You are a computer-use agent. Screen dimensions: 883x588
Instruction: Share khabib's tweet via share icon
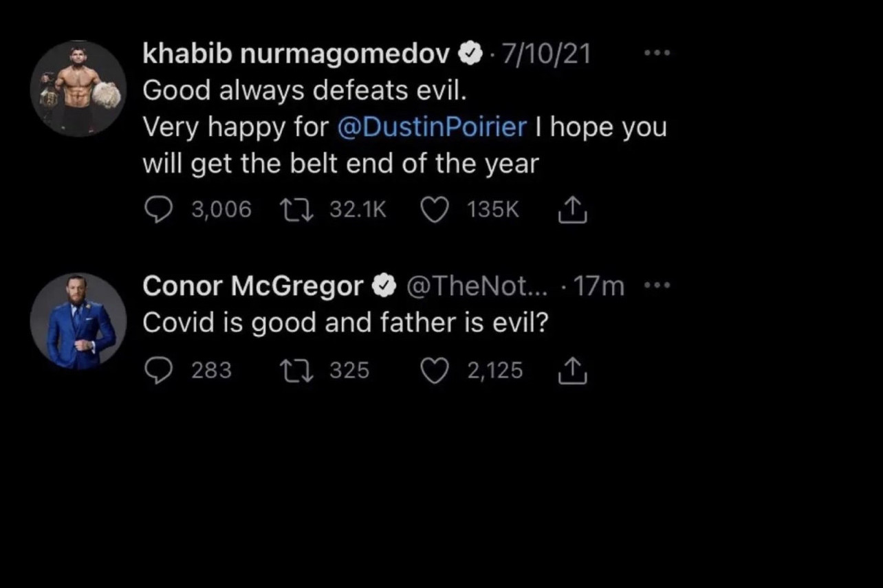pyautogui.click(x=572, y=210)
